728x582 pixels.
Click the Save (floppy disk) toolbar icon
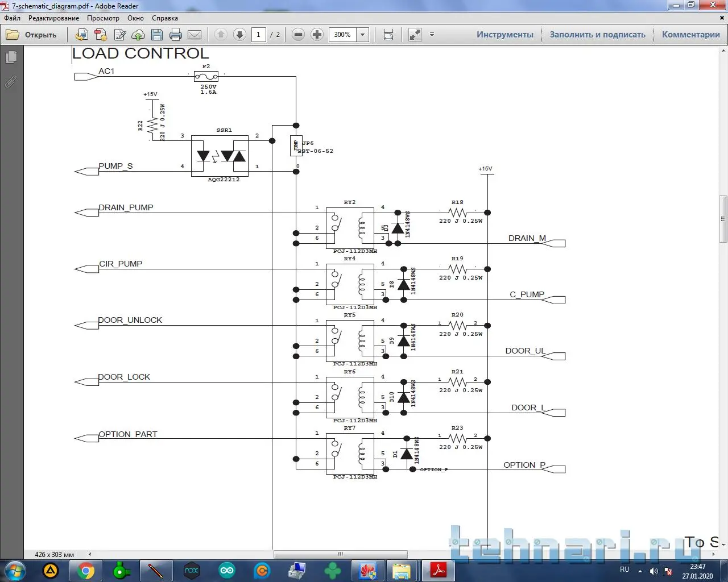pyautogui.click(x=157, y=35)
